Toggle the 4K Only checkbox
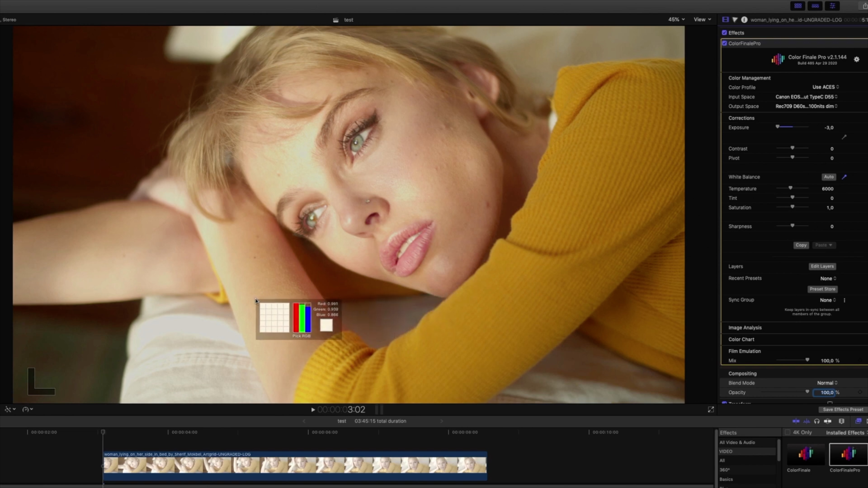The height and width of the screenshot is (488, 868). [787, 432]
